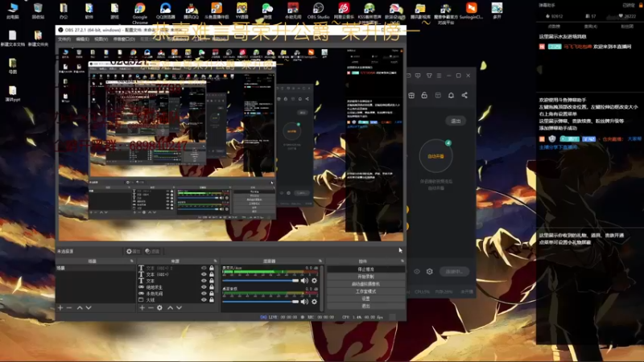Click the 滤镜 filters button above docks
The width and height of the screenshot is (644, 362).
(x=152, y=251)
